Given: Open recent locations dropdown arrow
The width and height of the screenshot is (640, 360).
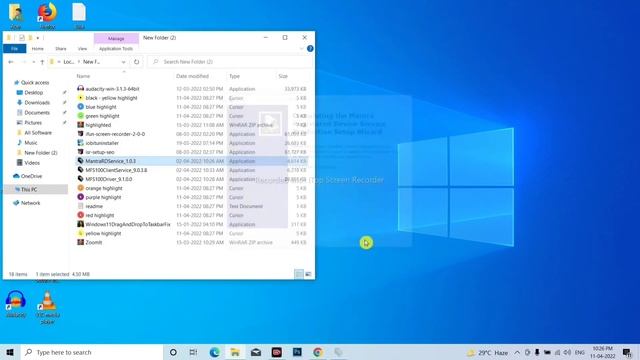Looking at the screenshot, I should (33, 62).
